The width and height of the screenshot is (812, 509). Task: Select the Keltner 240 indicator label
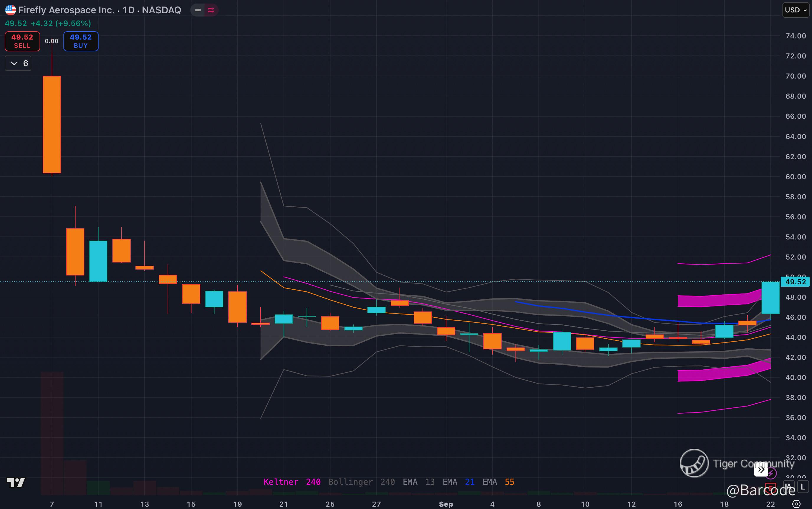click(x=292, y=482)
